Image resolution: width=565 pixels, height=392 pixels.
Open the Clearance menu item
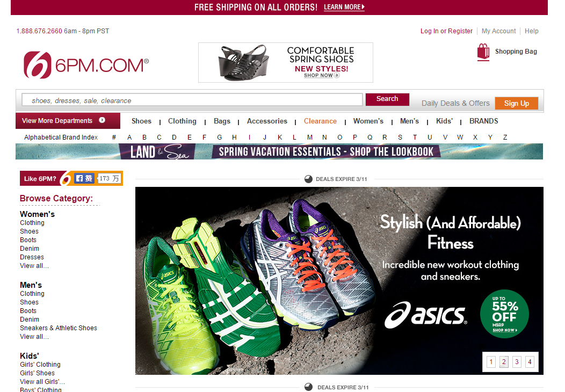coord(320,121)
